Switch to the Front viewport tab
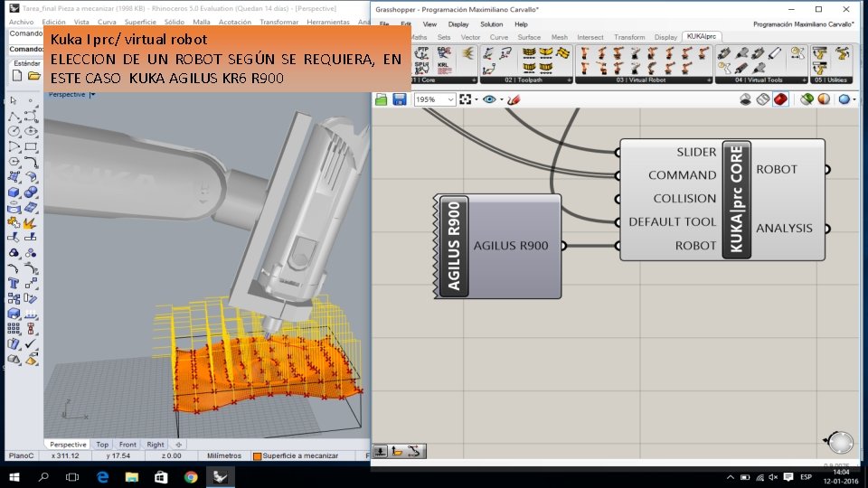This screenshot has width=868, height=488. tap(127, 445)
